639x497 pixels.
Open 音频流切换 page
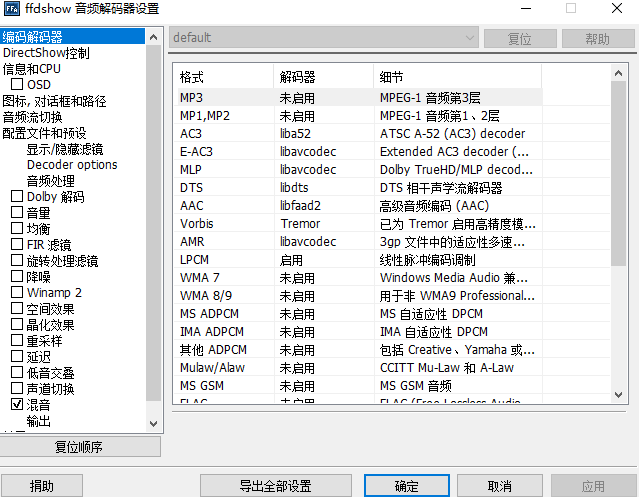coord(32,117)
